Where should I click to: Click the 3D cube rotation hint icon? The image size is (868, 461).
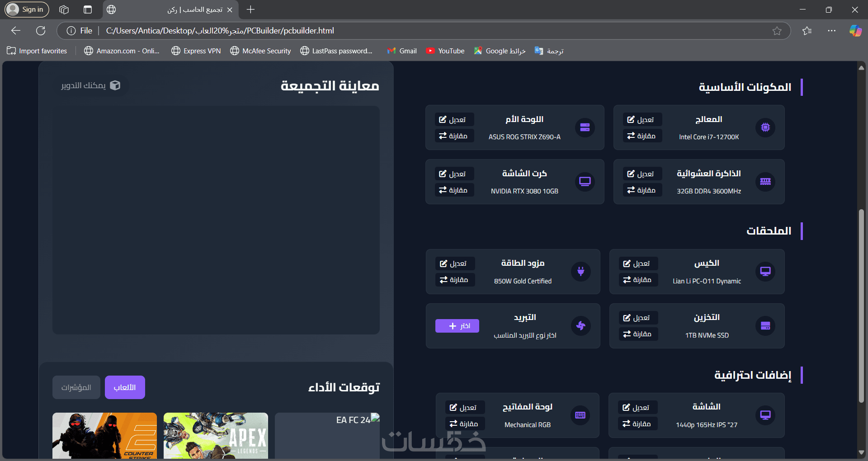tap(115, 85)
